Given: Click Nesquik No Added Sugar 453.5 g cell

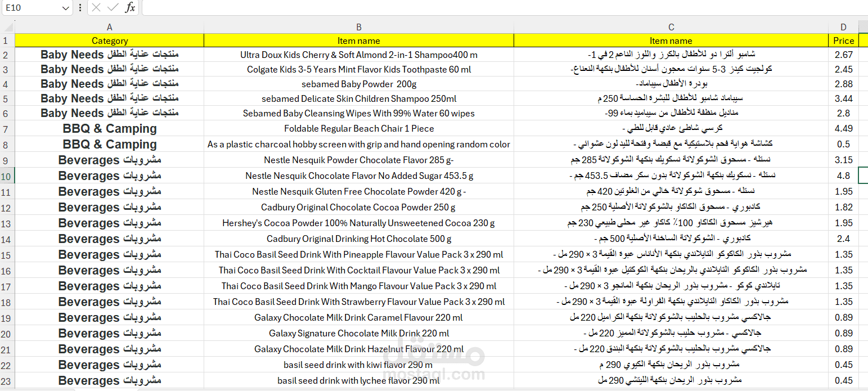Looking at the screenshot, I should pos(359,176).
